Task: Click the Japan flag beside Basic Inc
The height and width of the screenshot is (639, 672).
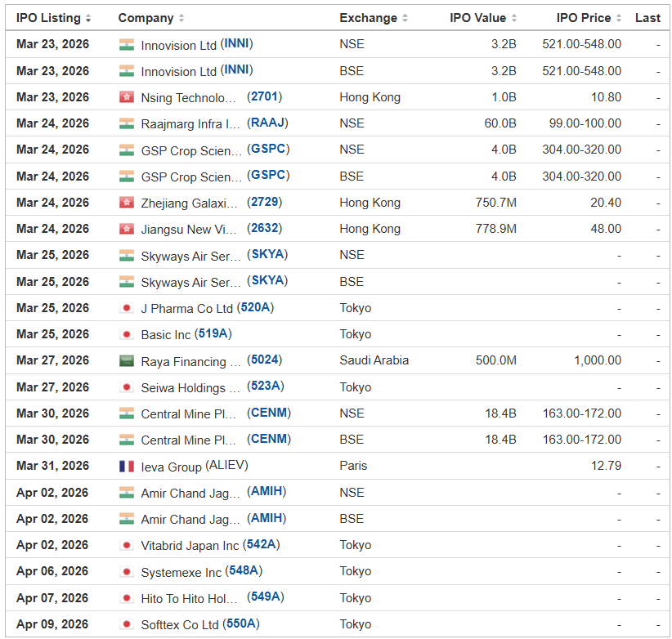Action: pos(127,334)
